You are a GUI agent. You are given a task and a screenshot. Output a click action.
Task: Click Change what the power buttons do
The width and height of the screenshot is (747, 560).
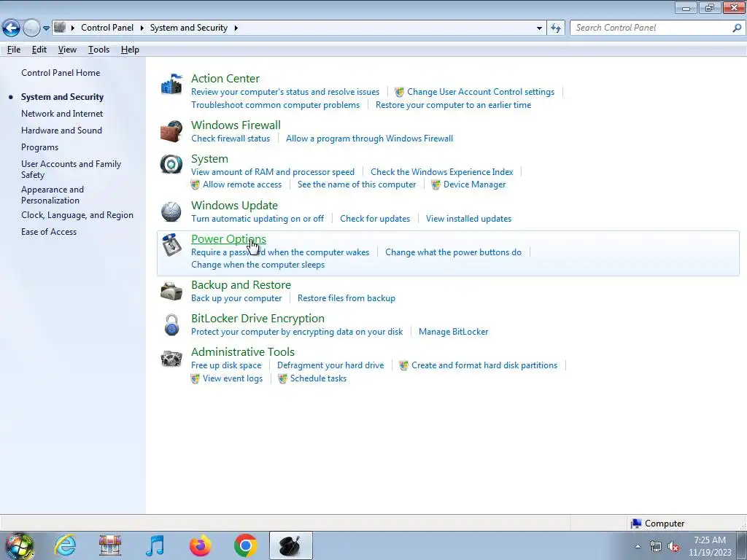453,252
